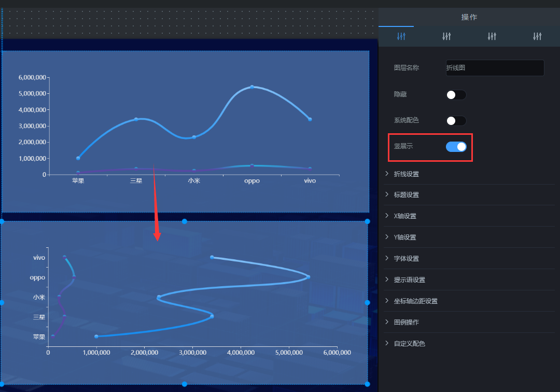Expand the 提示语设置 section
This screenshot has height=392, width=560.
(469, 279)
